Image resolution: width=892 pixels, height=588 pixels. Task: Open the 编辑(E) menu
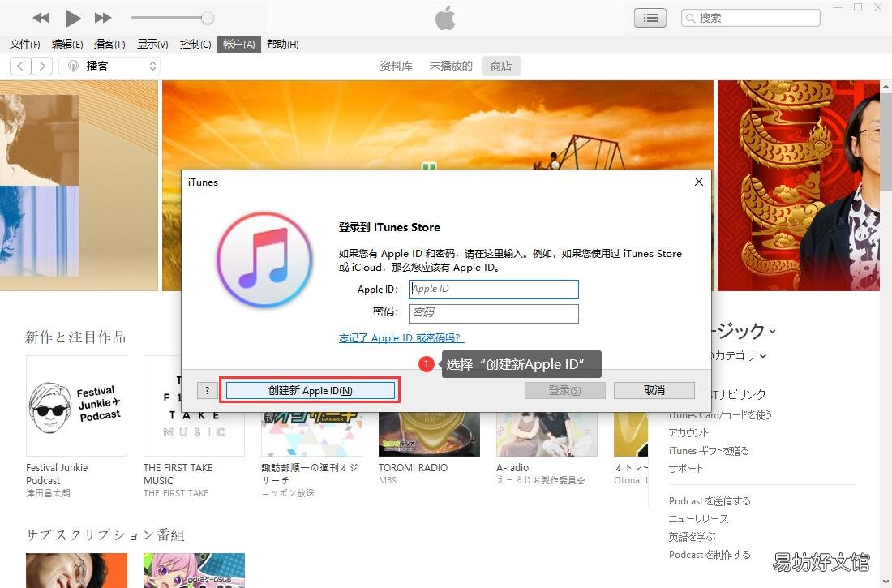pyautogui.click(x=67, y=45)
